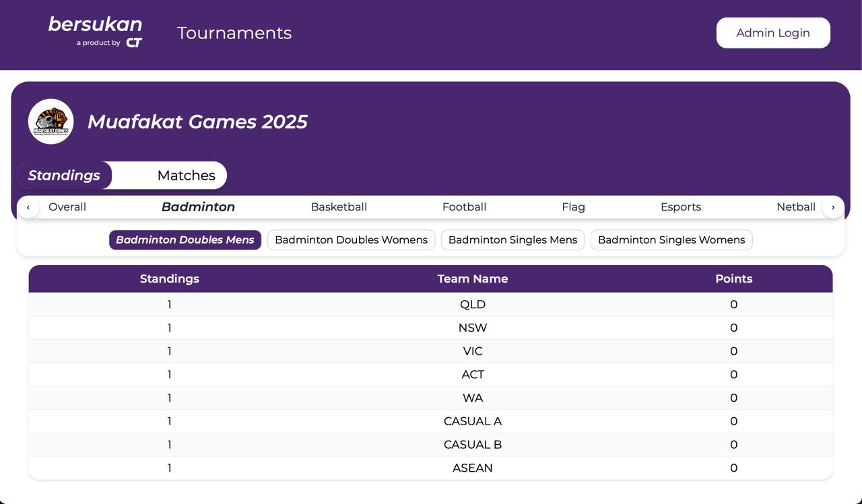Open the Football tab

pyautogui.click(x=464, y=207)
